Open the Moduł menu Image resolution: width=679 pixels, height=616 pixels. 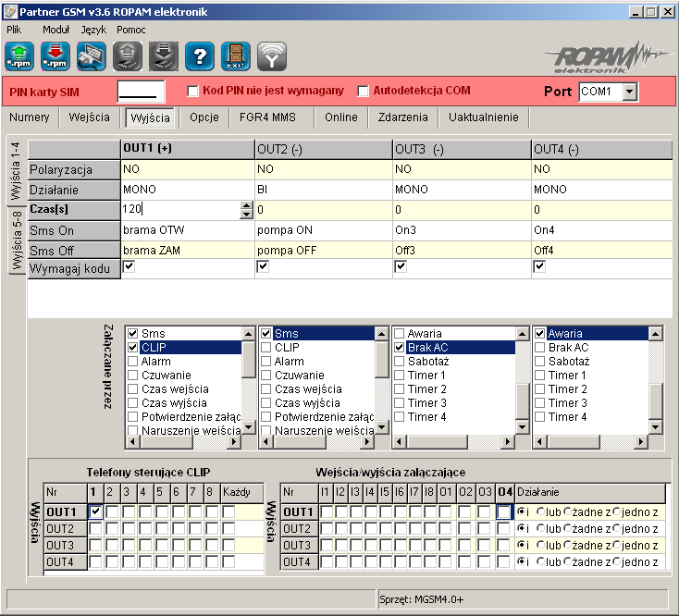56,30
